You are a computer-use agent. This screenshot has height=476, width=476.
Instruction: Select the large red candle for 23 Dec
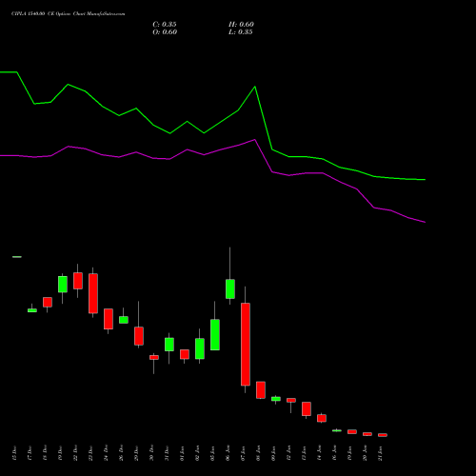[93, 293]
